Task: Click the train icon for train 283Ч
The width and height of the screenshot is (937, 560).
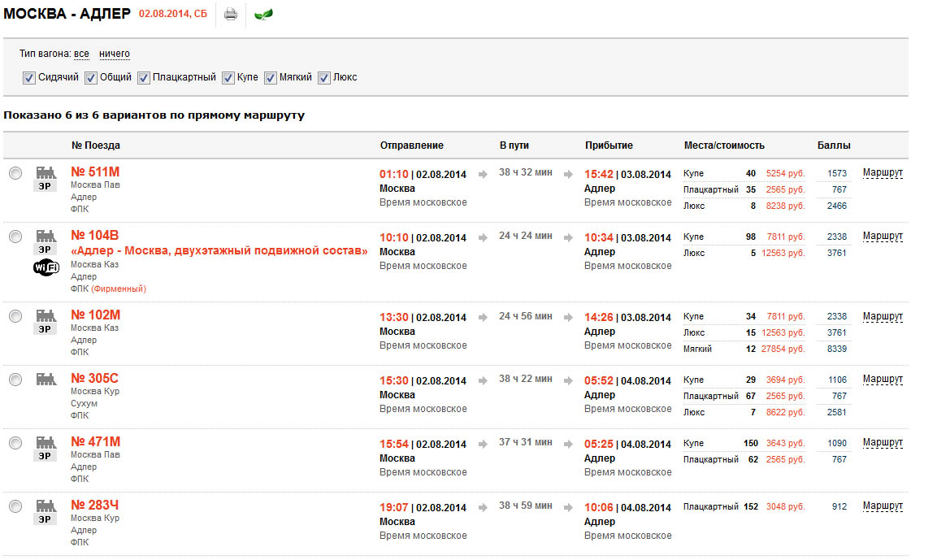Action: pyautogui.click(x=46, y=506)
